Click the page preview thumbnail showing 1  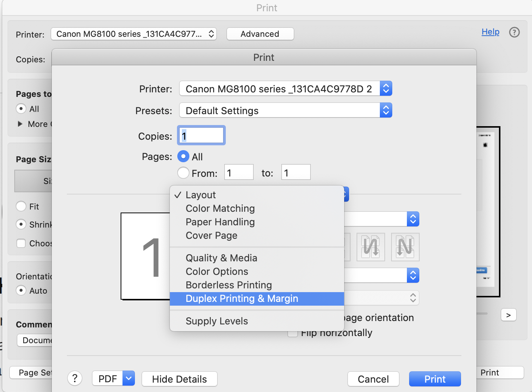coord(147,256)
